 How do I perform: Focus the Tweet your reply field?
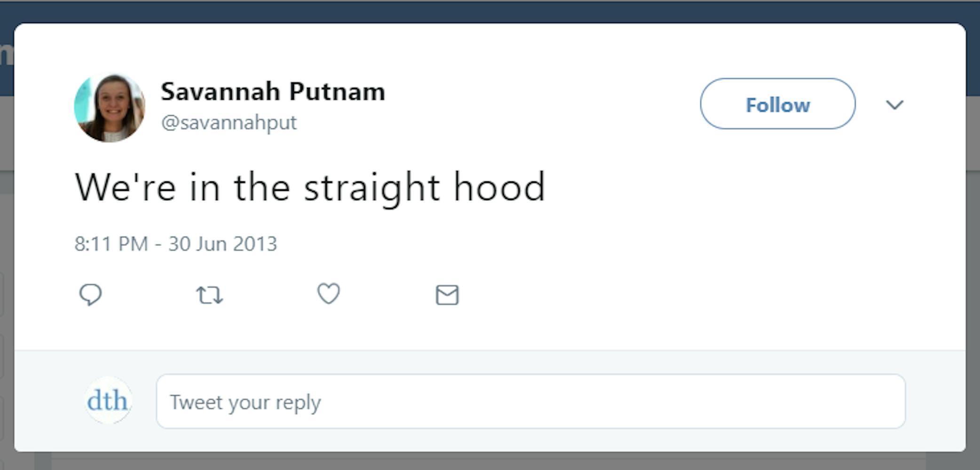pyautogui.click(x=531, y=401)
